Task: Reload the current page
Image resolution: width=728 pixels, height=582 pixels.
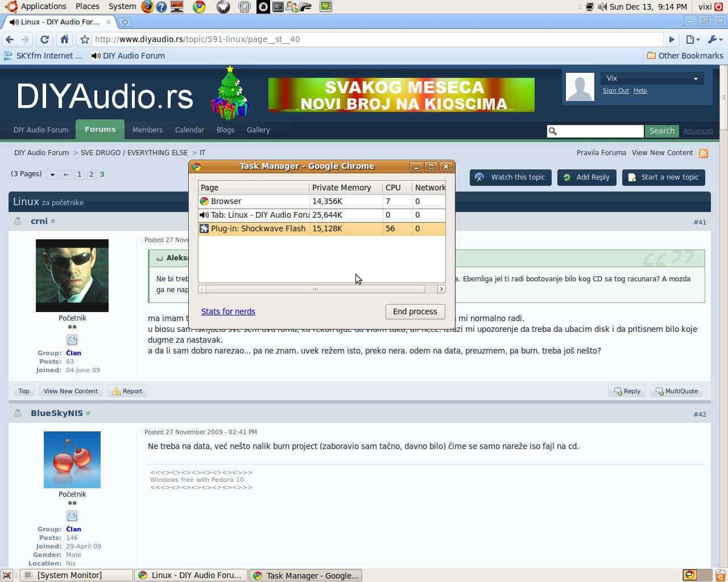Action: 44,39
